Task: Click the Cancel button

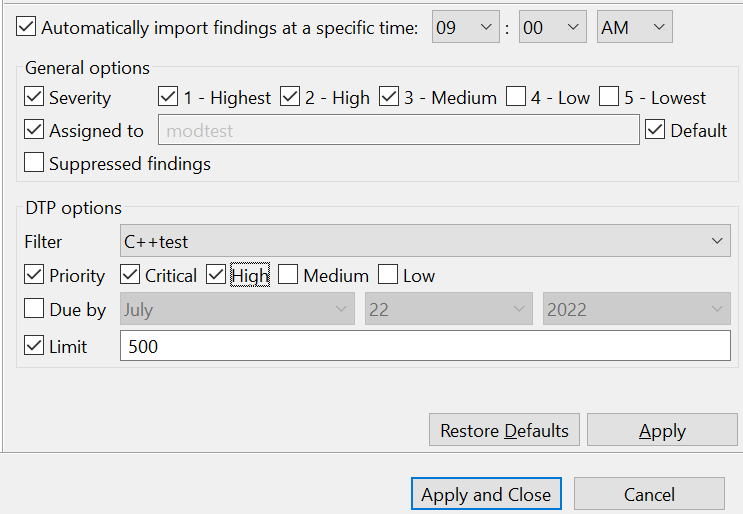Action: (x=649, y=494)
